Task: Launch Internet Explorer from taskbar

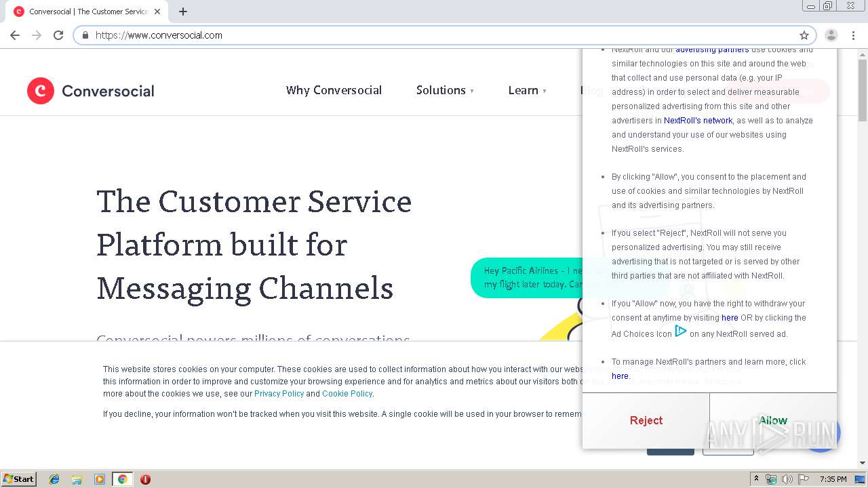Action: 54,479
